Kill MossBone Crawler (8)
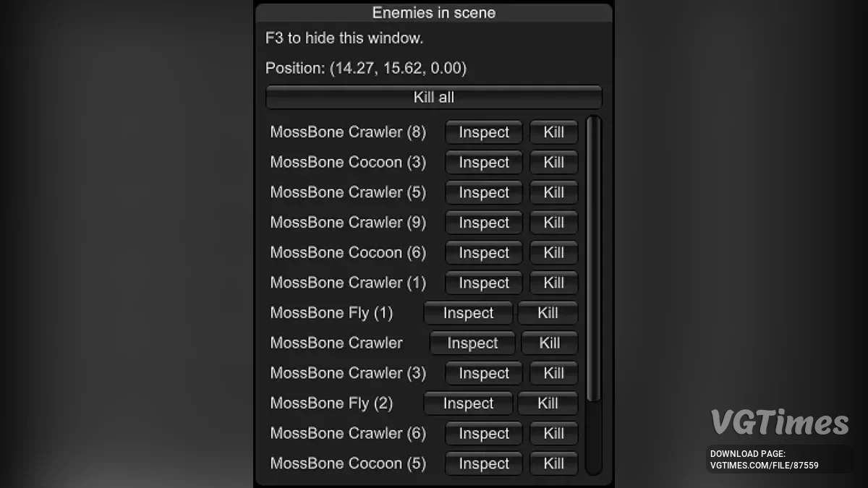Image resolution: width=868 pixels, height=488 pixels. [553, 132]
